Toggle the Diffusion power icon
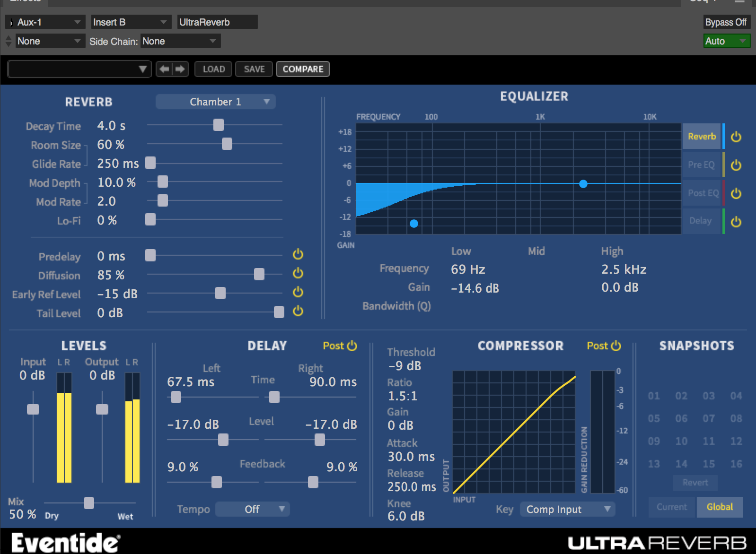 pyautogui.click(x=298, y=273)
